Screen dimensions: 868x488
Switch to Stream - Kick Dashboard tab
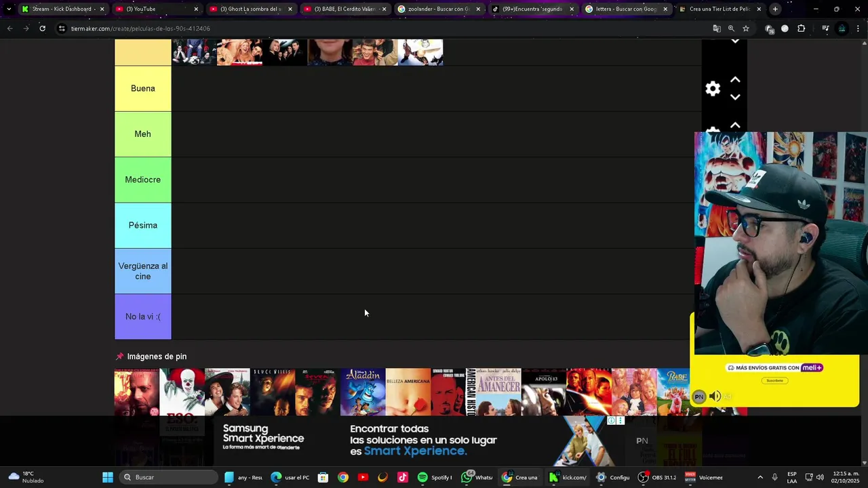coord(62,9)
